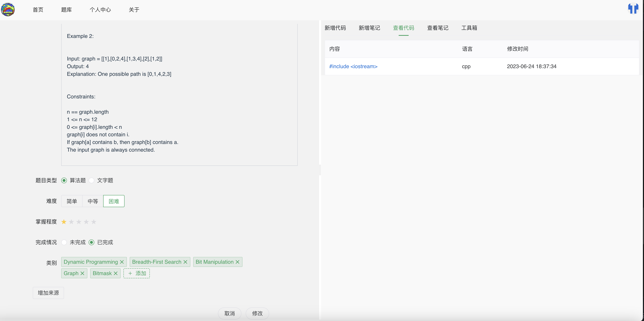644x321 pixels.
Task: Delete the Bit Manipulation tag with X
Action: pos(237,262)
